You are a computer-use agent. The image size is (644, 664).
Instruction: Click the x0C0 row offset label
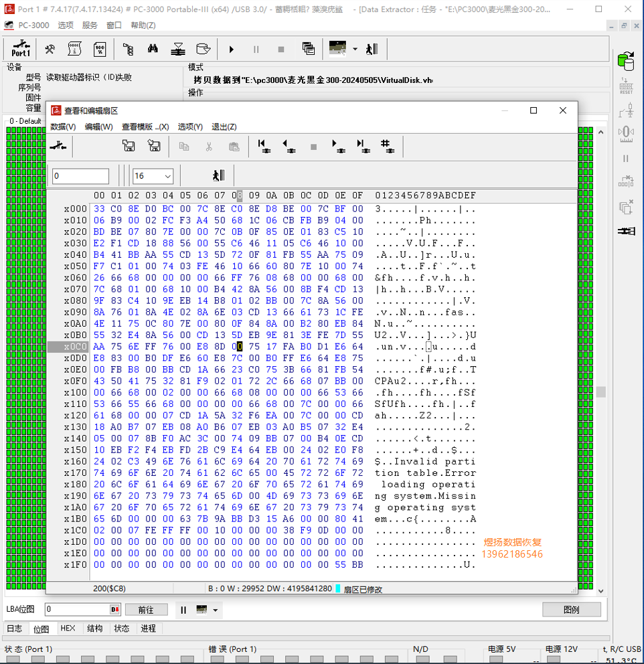[76, 347]
